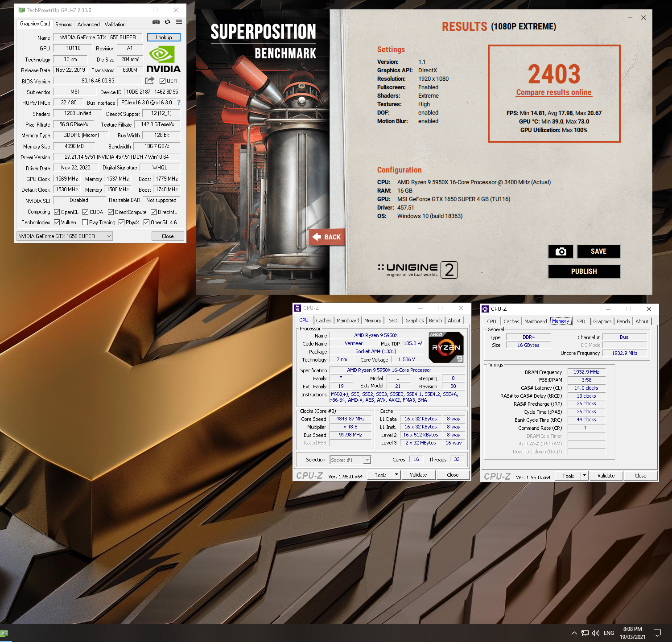Viewport: 672px width, 642px height.
Task: Click the CPU-Z CPU window title icon
Action: [x=297, y=308]
